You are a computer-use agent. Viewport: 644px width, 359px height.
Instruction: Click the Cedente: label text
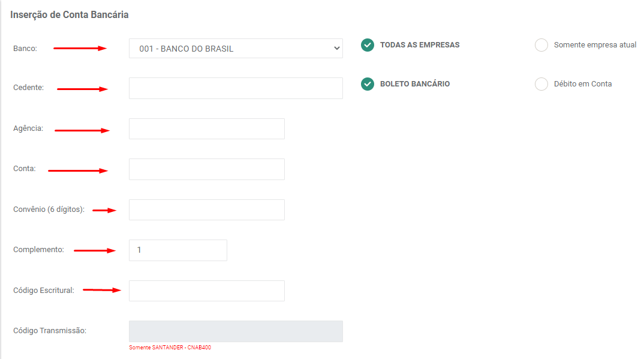pyautogui.click(x=28, y=88)
